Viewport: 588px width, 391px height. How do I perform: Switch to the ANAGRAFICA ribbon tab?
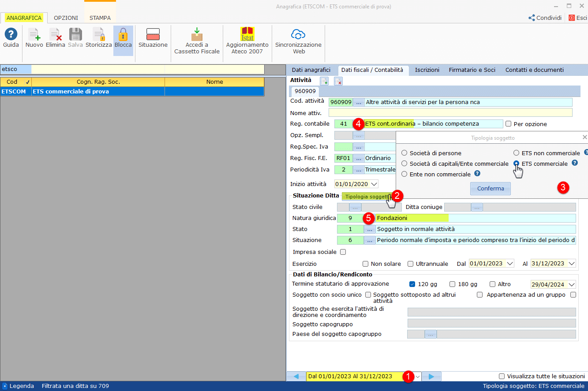point(24,18)
